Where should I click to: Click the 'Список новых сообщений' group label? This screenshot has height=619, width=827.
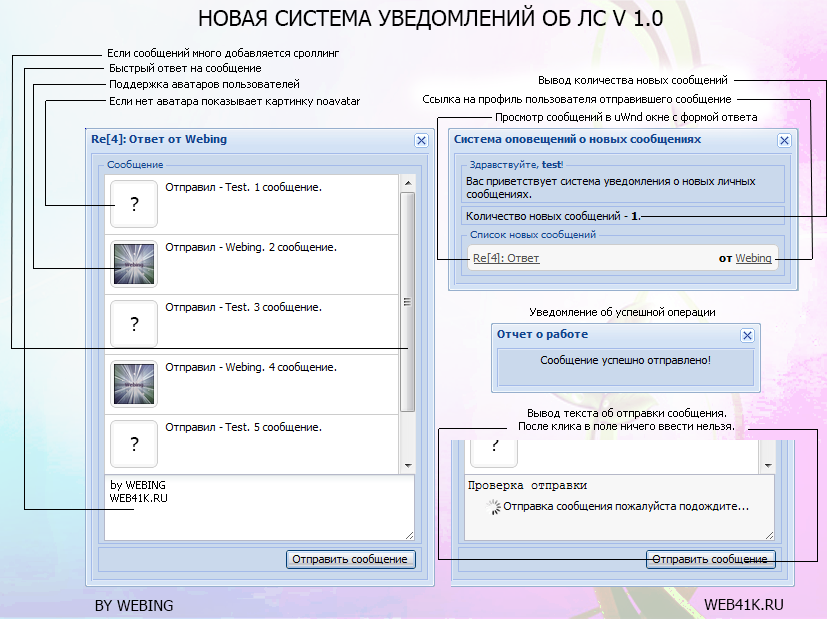[533, 235]
